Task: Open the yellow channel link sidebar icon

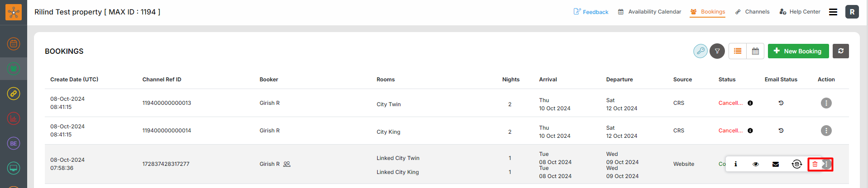Action: 14,94
